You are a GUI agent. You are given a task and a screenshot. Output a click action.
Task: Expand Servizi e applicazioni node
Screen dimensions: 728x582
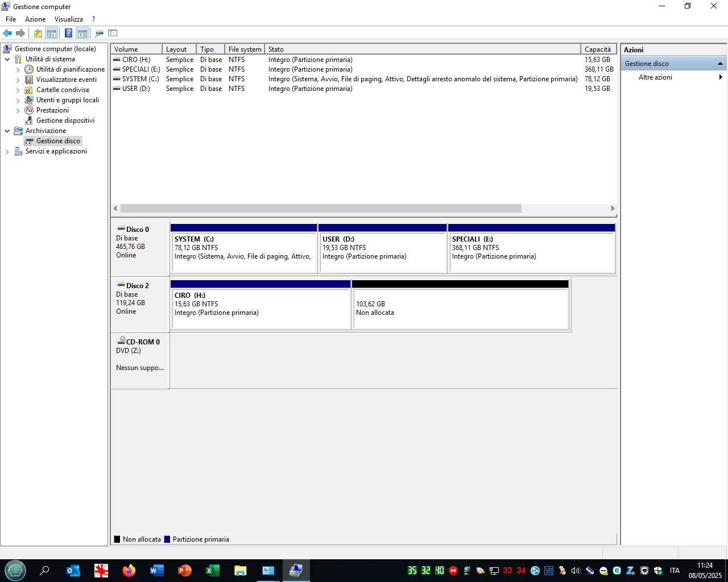(7, 151)
